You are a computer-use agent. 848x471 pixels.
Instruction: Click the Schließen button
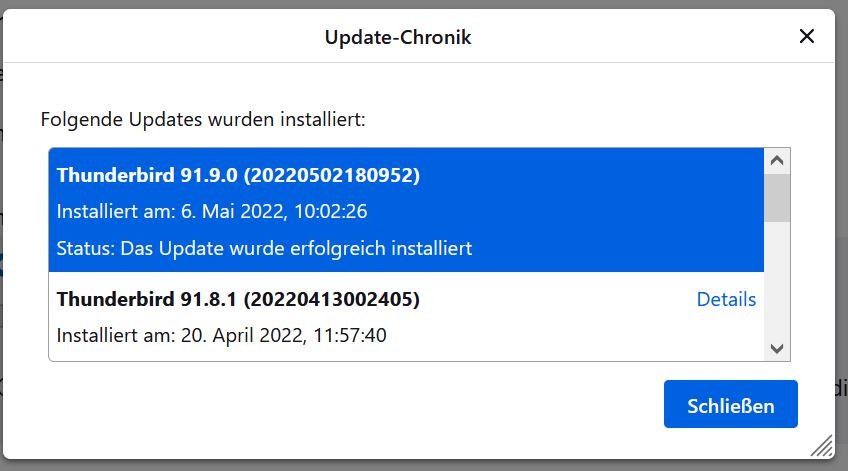pyautogui.click(x=731, y=404)
